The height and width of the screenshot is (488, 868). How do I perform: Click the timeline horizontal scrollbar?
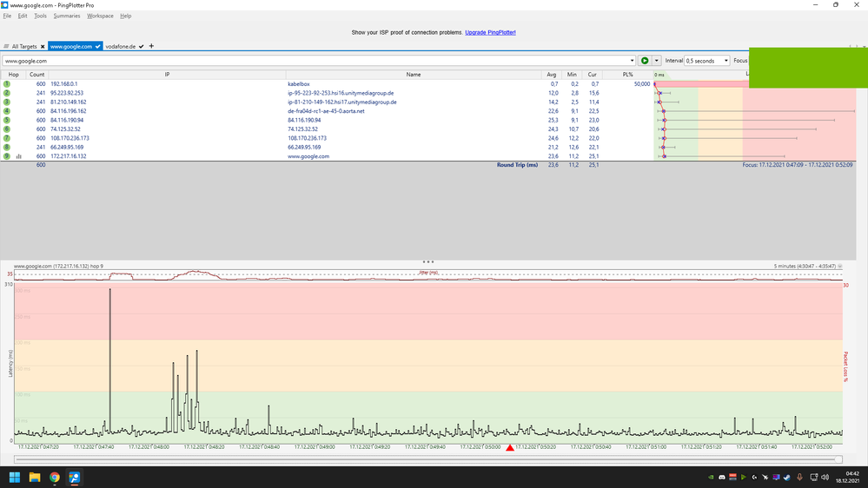427,459
